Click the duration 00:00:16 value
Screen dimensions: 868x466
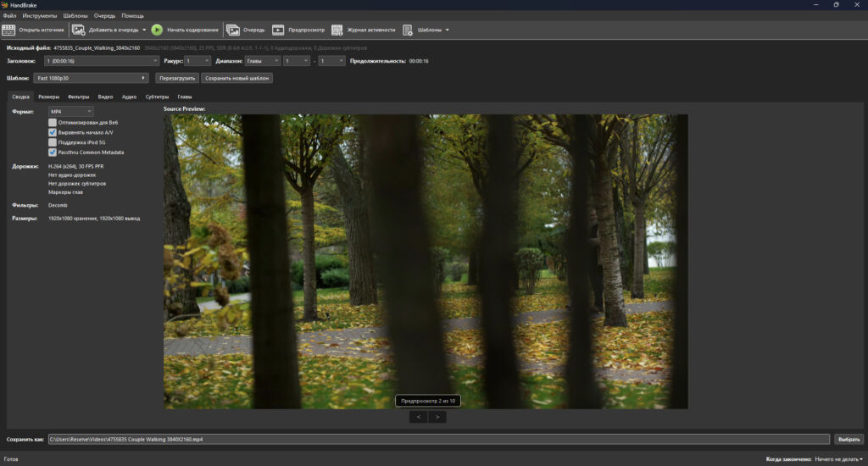(419, 61)
